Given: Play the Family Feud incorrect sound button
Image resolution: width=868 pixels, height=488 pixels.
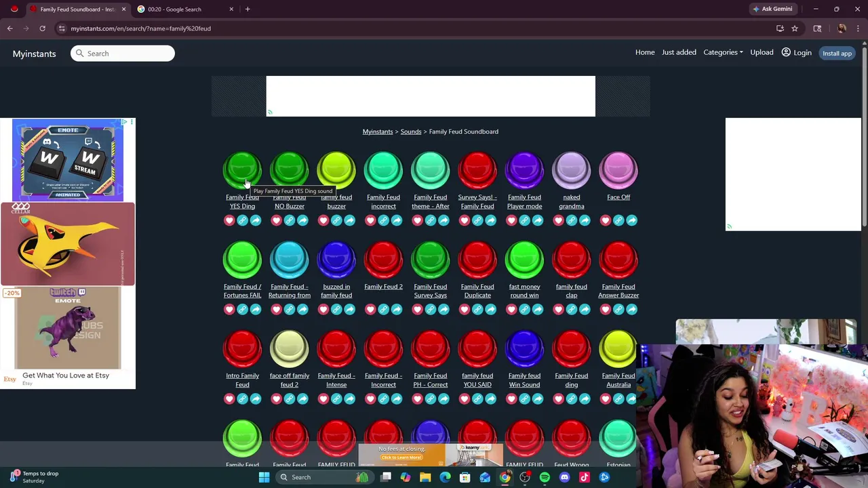Looking at the screenshot, I should coord(383,169).
